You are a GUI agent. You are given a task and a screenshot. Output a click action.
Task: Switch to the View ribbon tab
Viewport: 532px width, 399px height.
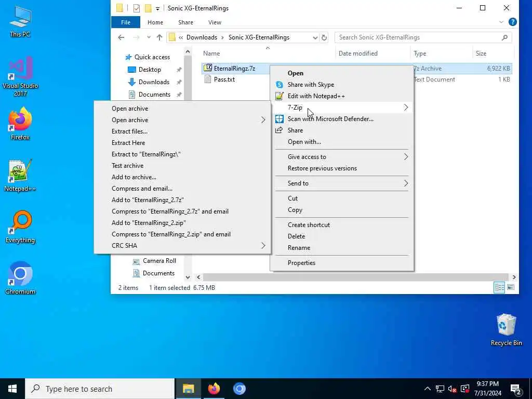215,22
